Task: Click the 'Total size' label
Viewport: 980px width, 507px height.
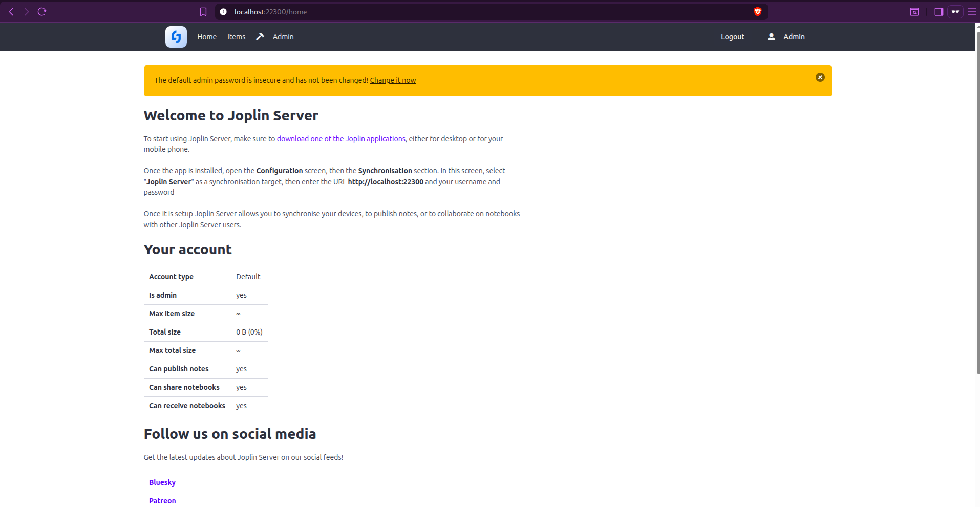Action: point(165,332)
